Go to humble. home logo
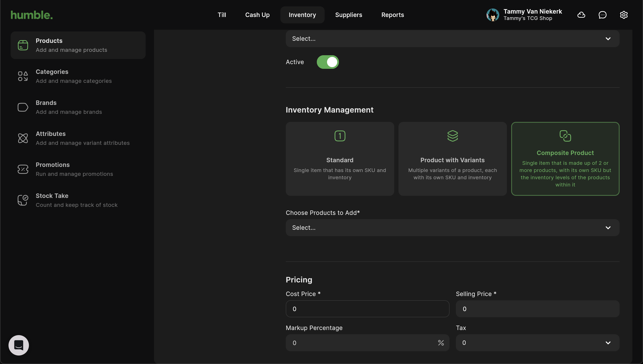Screen dimensions: 643x364 (32, 15)
